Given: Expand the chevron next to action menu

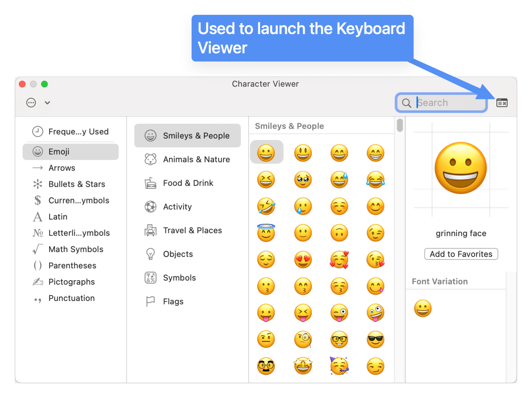Looking at the screenshot, I should 47,103.
